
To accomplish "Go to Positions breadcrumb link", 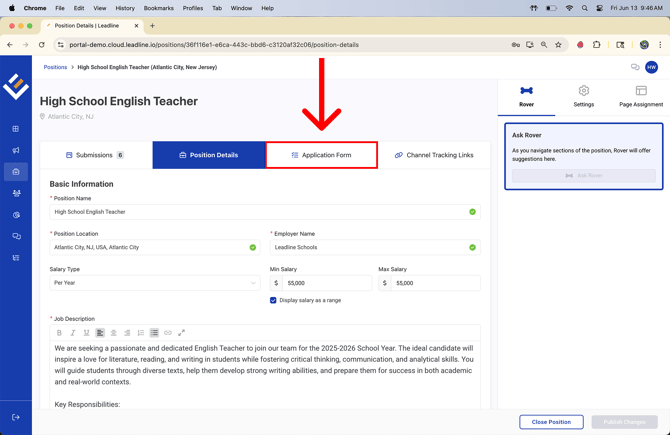I will [55, 67].
